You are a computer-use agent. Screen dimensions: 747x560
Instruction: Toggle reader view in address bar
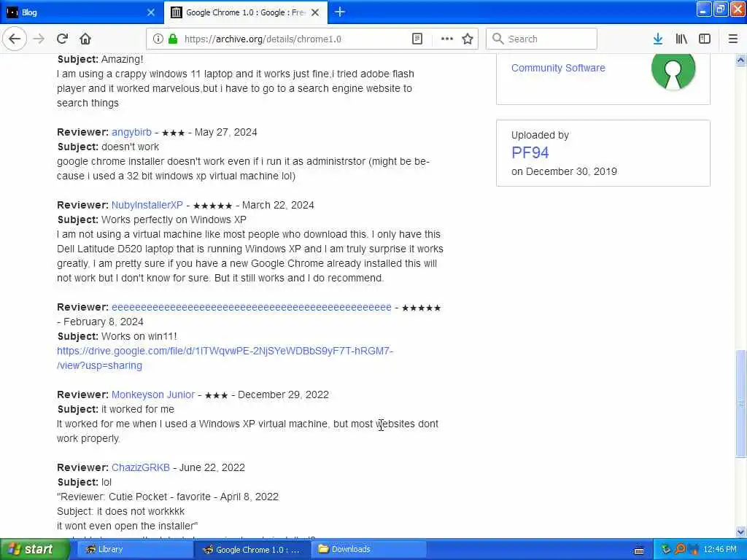tap(417, 39)
